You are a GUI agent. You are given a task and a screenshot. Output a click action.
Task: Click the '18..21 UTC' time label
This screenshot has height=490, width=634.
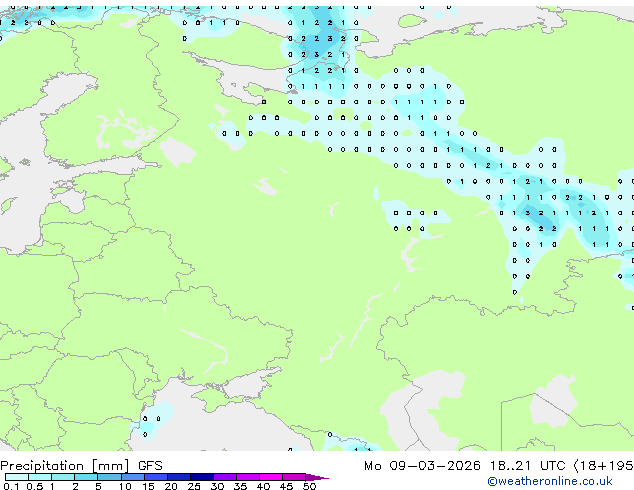[x=528, y=466]
